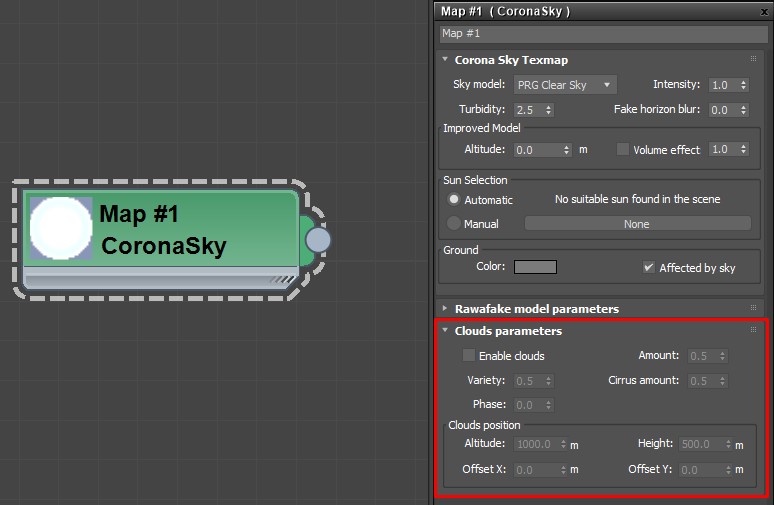Viewport: 774px width, 505px height.
Task: Adjust the Phase spinner arrows
Action: click(x=548, y=405)
